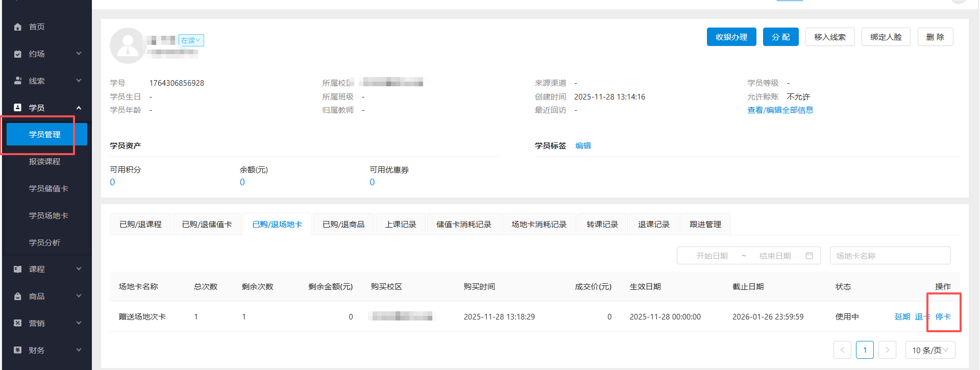Screen dimensions: 980x370
Task: Switch to 储值卡消耗记录 tab
Action: point(464,224)
